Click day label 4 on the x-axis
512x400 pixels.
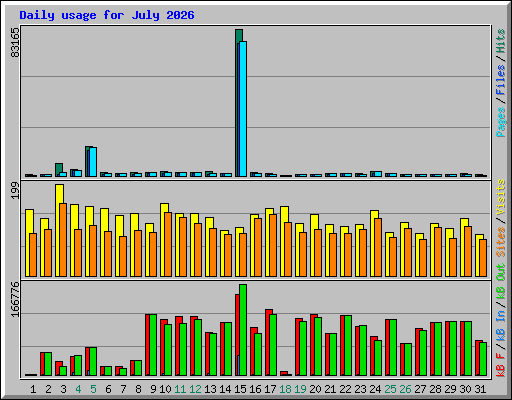click(78, 389)
